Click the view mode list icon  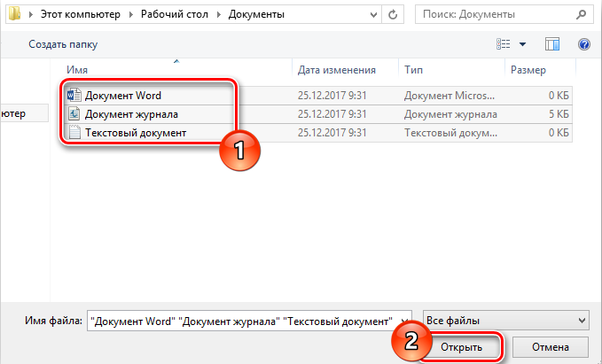point(503,44)
